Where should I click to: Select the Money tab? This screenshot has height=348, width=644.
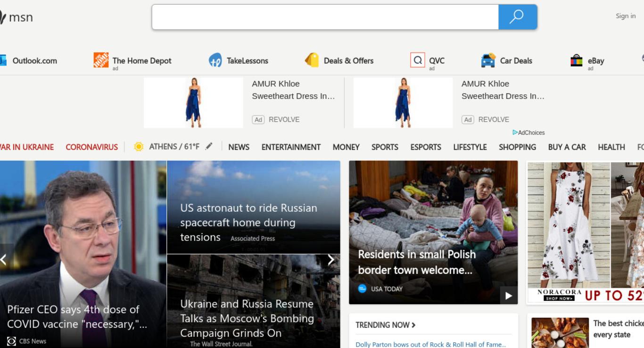click(x=346, y=147)
